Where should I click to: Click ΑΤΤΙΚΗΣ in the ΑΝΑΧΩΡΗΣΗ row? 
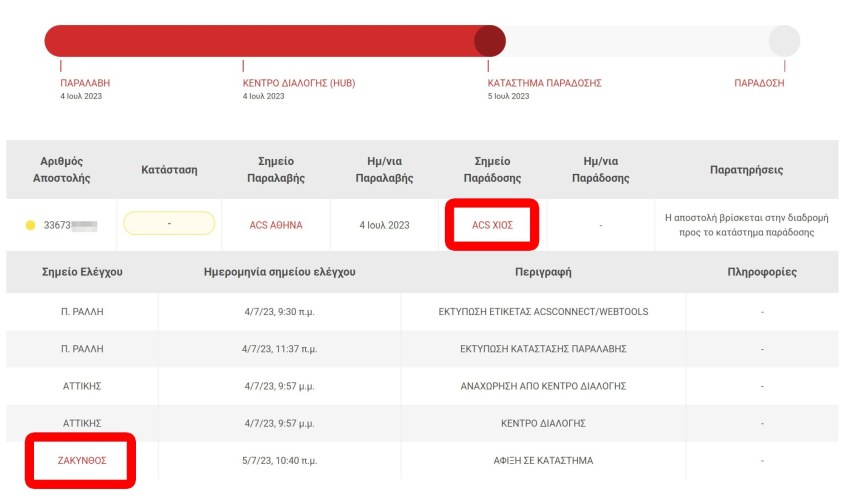pyautogui.click(x=82, y=386)
